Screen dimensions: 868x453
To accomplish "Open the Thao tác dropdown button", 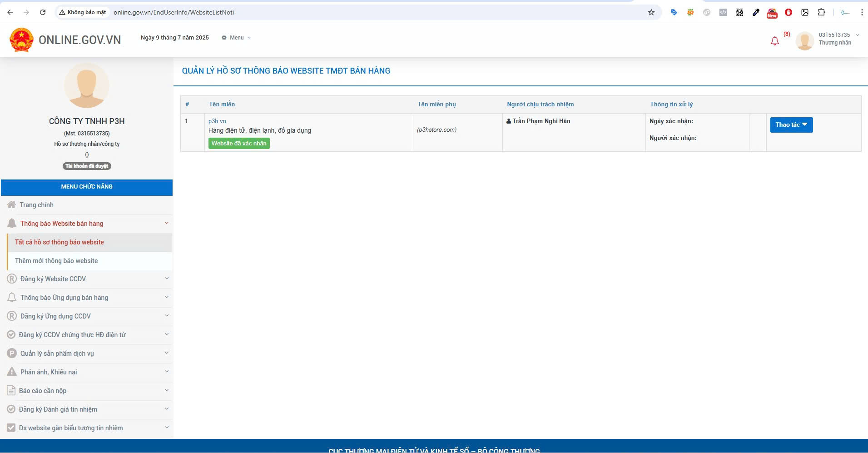I will point(791,124).
